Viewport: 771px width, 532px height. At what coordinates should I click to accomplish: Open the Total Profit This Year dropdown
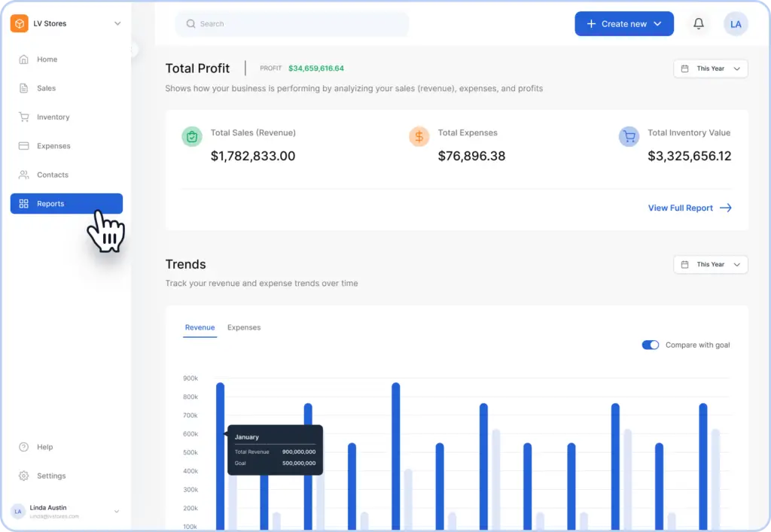(x=710, y=68)
